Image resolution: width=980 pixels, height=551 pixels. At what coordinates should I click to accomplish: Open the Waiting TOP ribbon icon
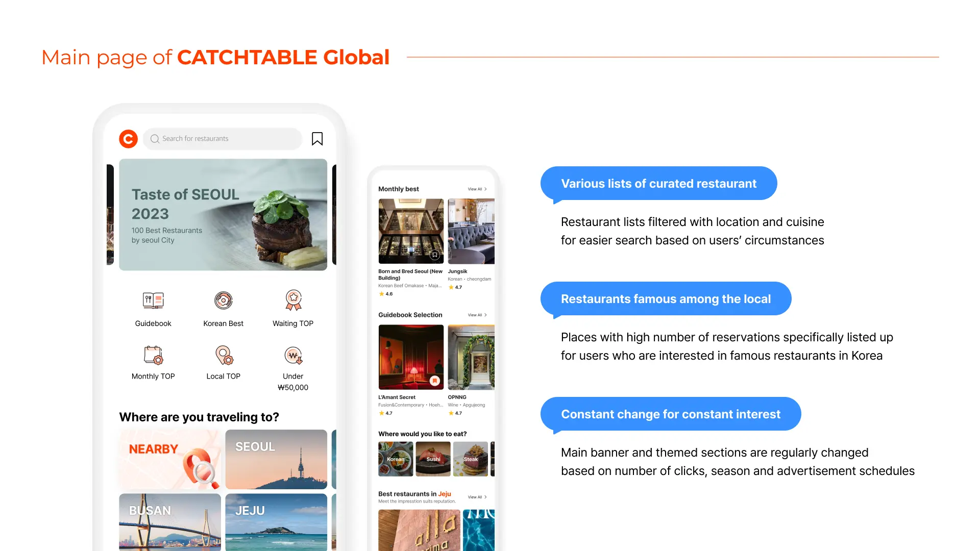click(293, 300)
